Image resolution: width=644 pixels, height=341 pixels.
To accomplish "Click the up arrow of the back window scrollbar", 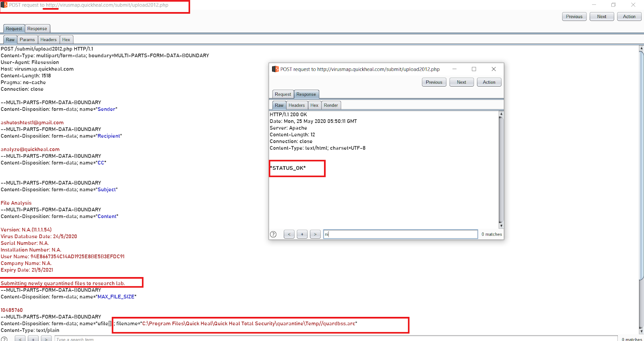I will tap(642, 48).
